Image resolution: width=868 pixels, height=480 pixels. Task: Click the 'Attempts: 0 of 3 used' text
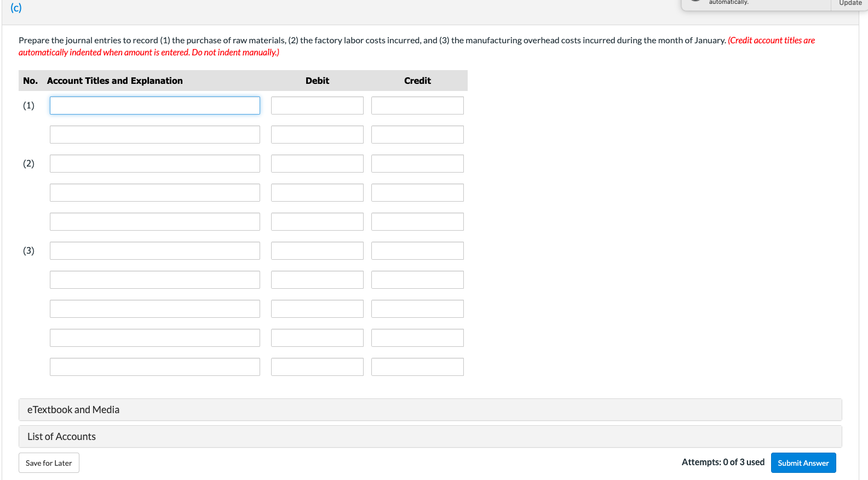[723, 462]
